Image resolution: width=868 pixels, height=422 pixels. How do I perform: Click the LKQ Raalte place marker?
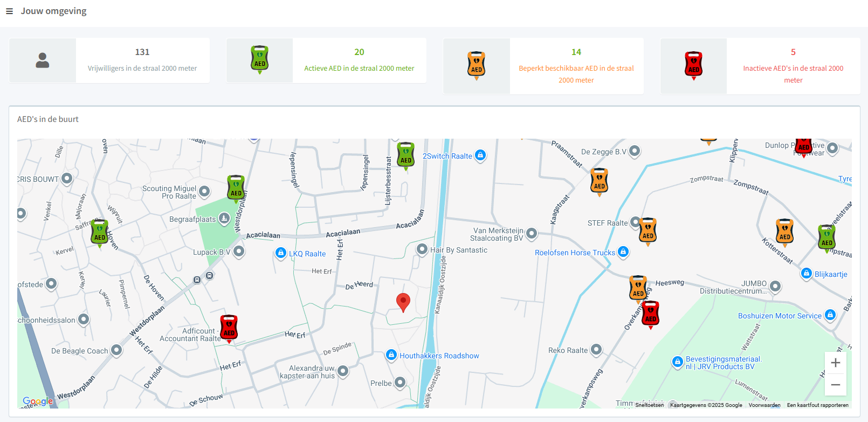[x=281, y=253]
